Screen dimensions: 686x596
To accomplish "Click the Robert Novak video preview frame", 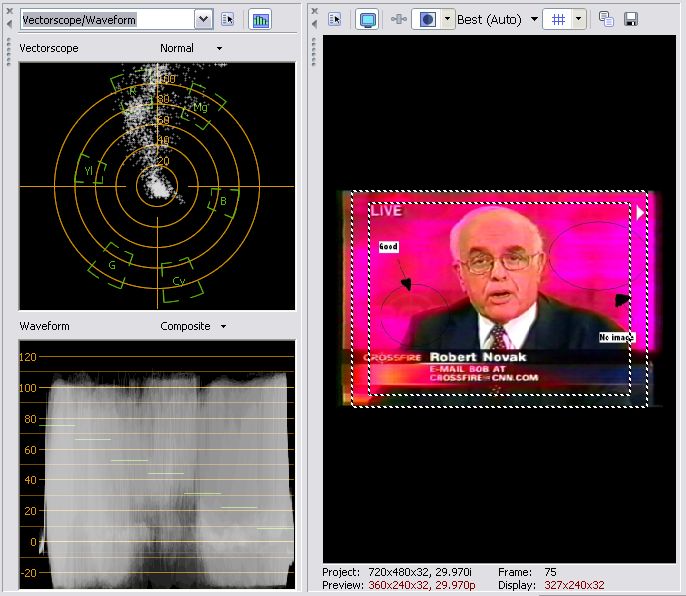I will click(x=499, y=299).
